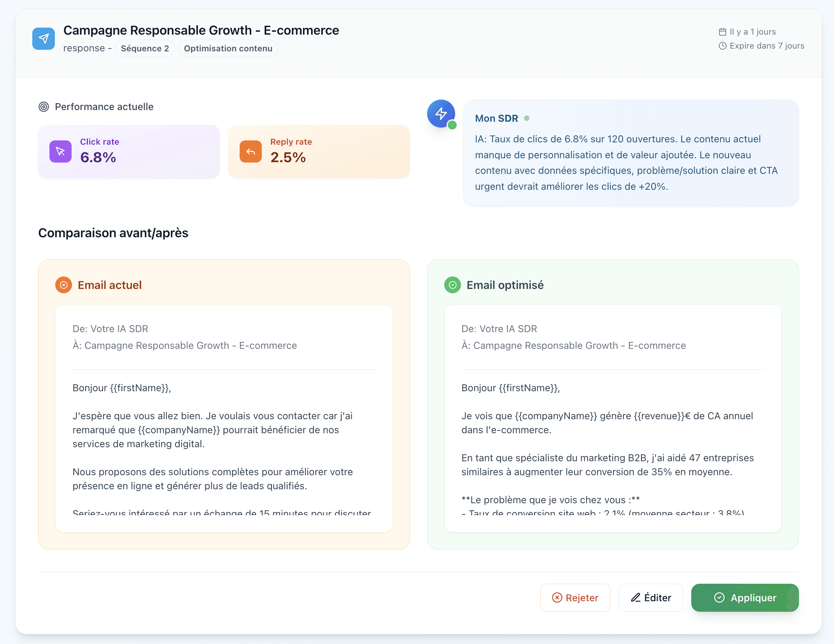Click the Séquence 2 tag
The width and height of the screenshot is (834, 644).
145,49
